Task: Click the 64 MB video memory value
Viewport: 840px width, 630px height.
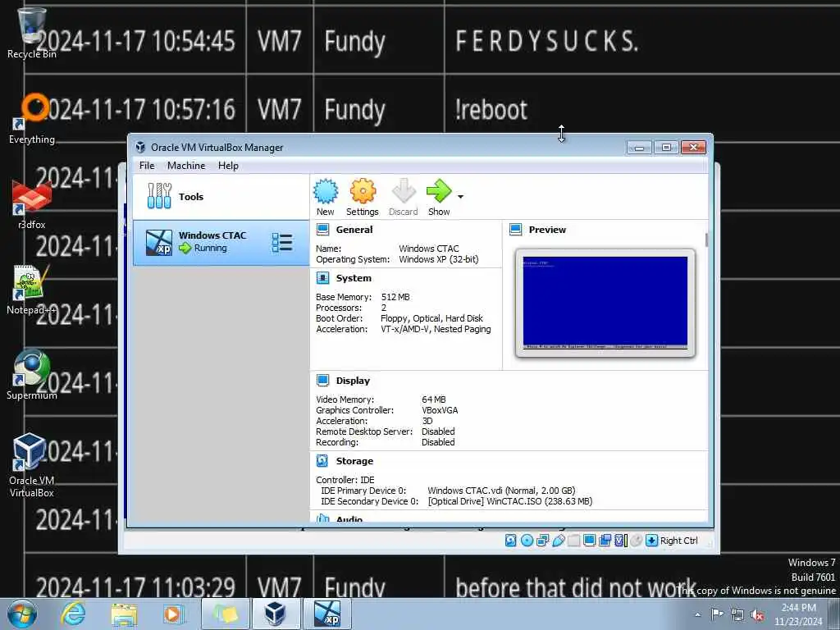Action: [x=434, y=399]
